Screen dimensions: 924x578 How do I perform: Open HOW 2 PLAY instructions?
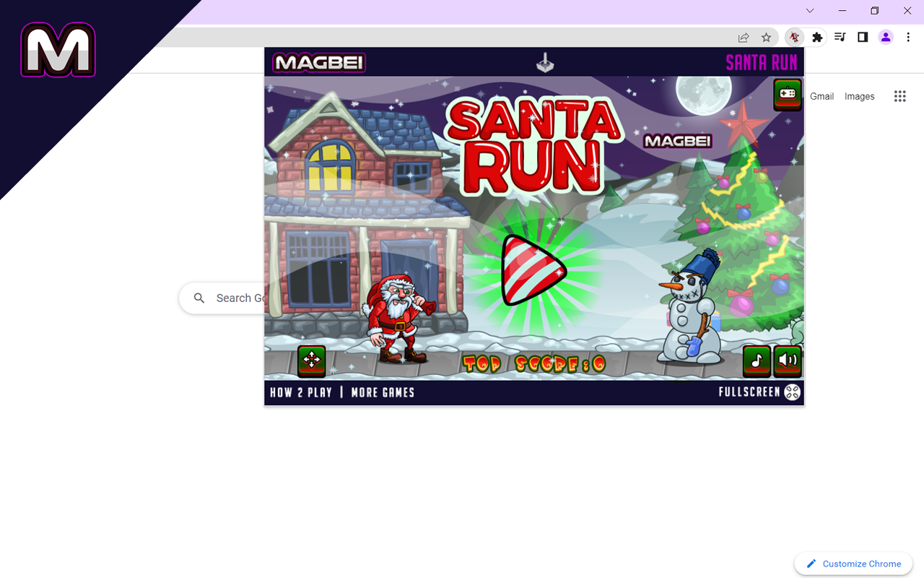(300, 392)
